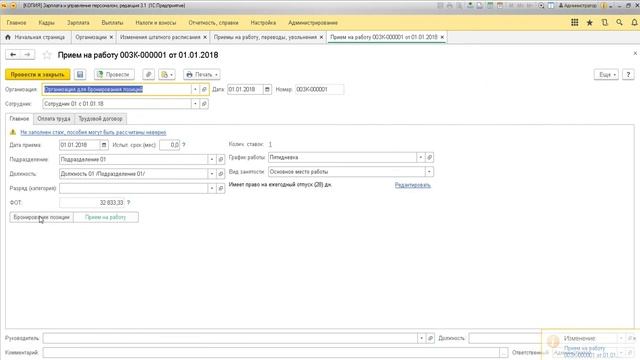Image resolution: width=640 pixels, height=360 pixels.
Task: Click the yellow warning triangle icon
Action: coord(13,132)
